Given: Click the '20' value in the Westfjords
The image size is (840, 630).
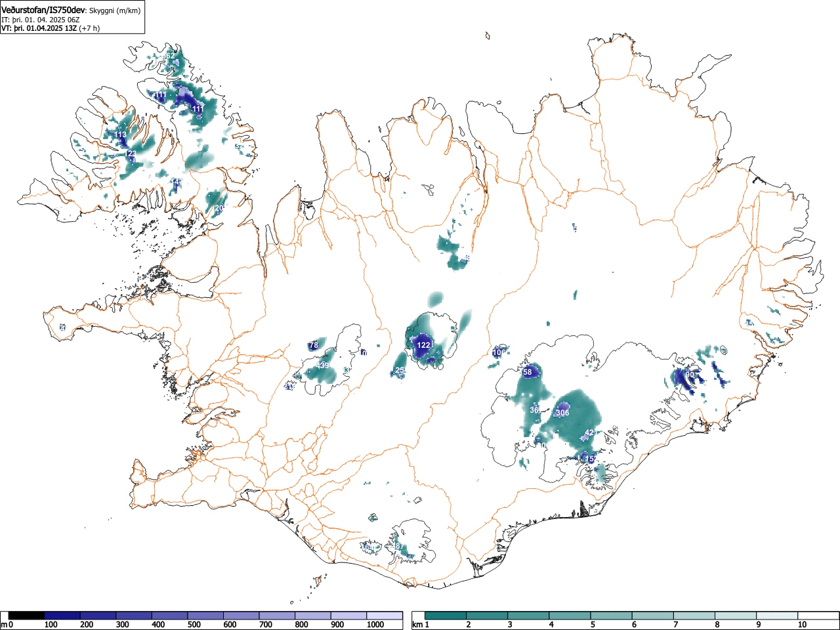Looking at the screenshot, I should pyautogui.click(x=219, y=208).
